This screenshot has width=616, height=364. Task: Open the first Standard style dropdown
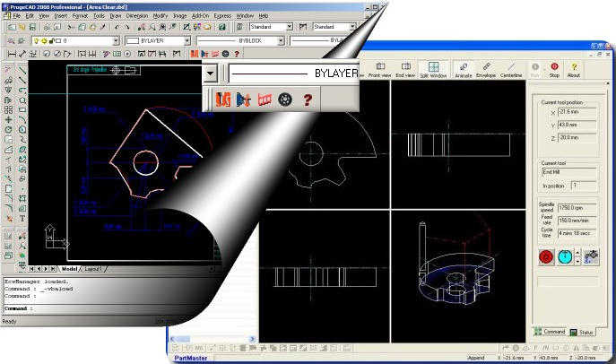[x=290, y=27]
